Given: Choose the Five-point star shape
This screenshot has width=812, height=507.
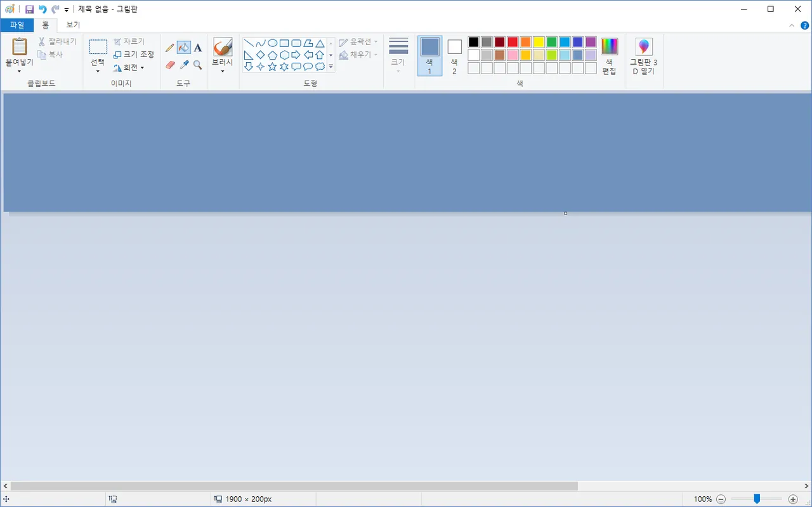Looking at the screenshot, I should pos(272,67).
